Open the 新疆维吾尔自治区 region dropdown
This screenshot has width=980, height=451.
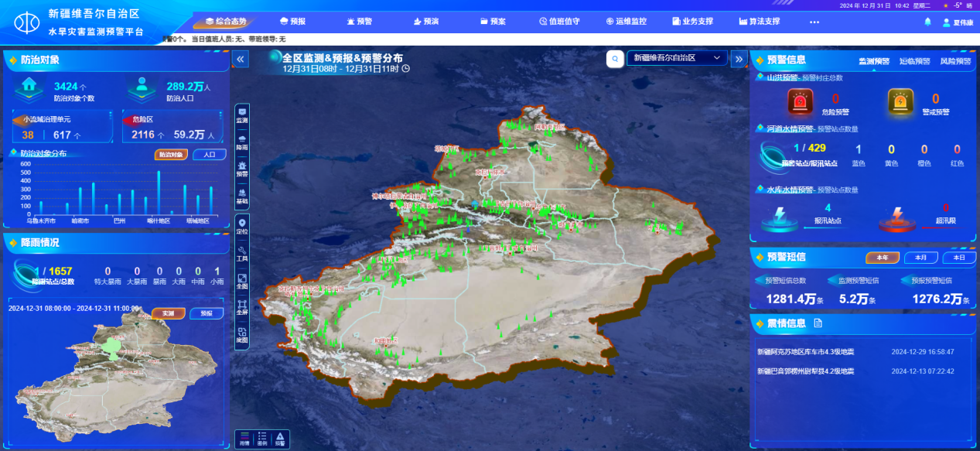(677, 58)
